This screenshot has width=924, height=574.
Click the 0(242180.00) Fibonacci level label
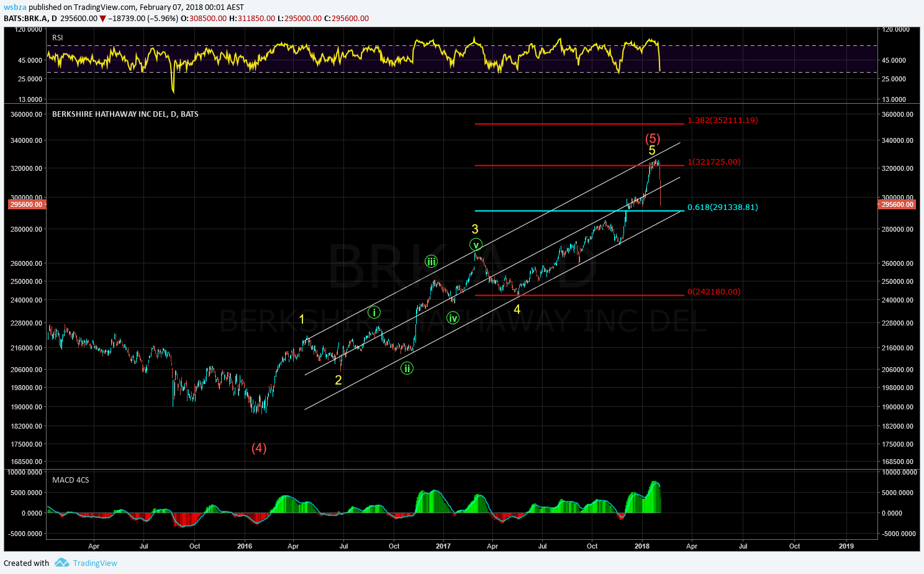pyautogui.click(x=713, y=292)
